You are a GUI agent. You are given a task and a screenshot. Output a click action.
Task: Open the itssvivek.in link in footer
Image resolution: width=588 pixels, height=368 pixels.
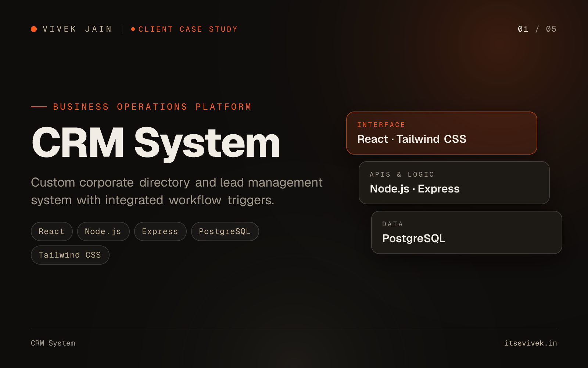pyautogui.click(x=531, y=343)
